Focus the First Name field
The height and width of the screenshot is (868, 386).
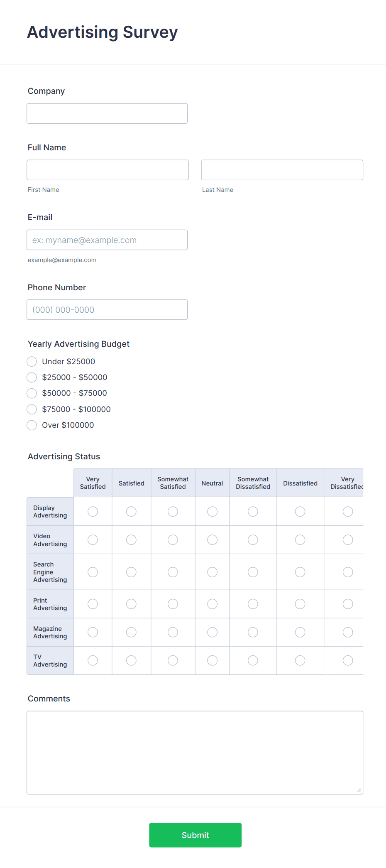click(x=107, y=170)
